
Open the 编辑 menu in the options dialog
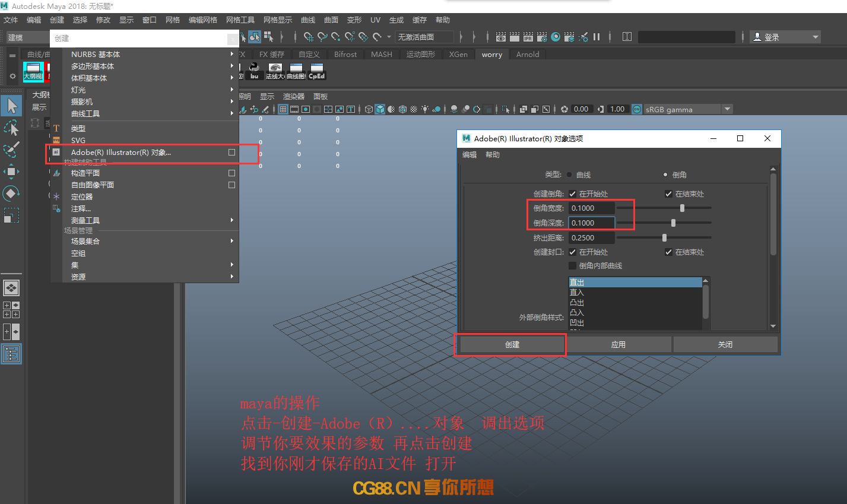(x=470, y=155)
